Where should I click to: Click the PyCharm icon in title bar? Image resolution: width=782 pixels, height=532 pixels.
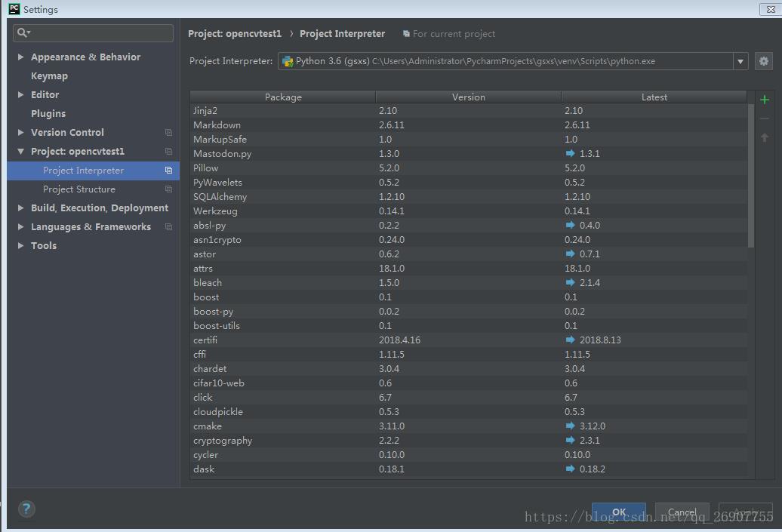click(14, 9)
